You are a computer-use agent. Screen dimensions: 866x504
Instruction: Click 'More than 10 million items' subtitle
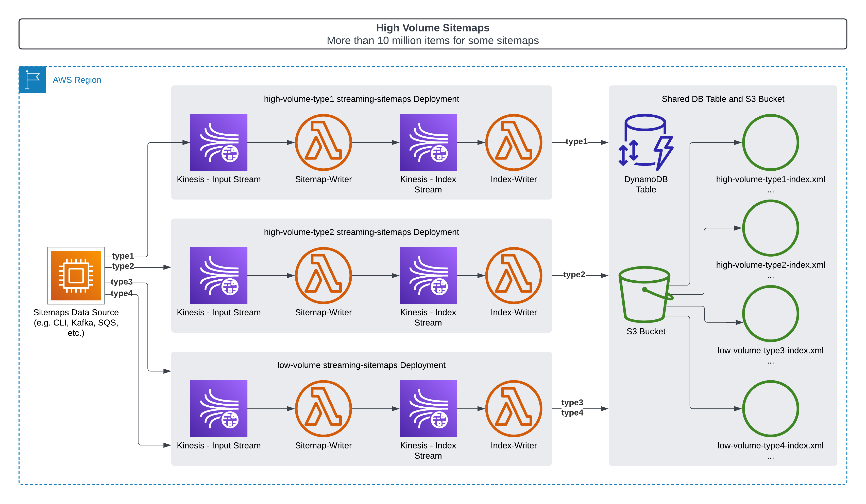click(x=433, y=41)
